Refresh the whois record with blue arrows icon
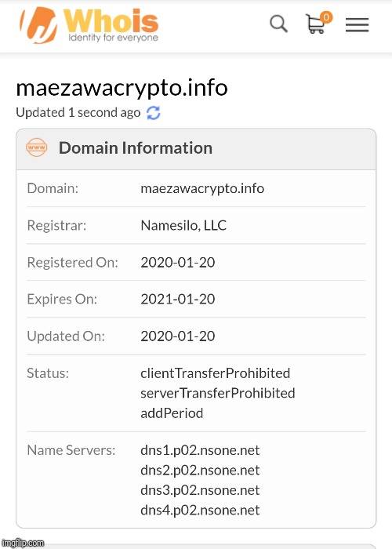The height and width of the screenshot is (549, 392). coord(154,113)
